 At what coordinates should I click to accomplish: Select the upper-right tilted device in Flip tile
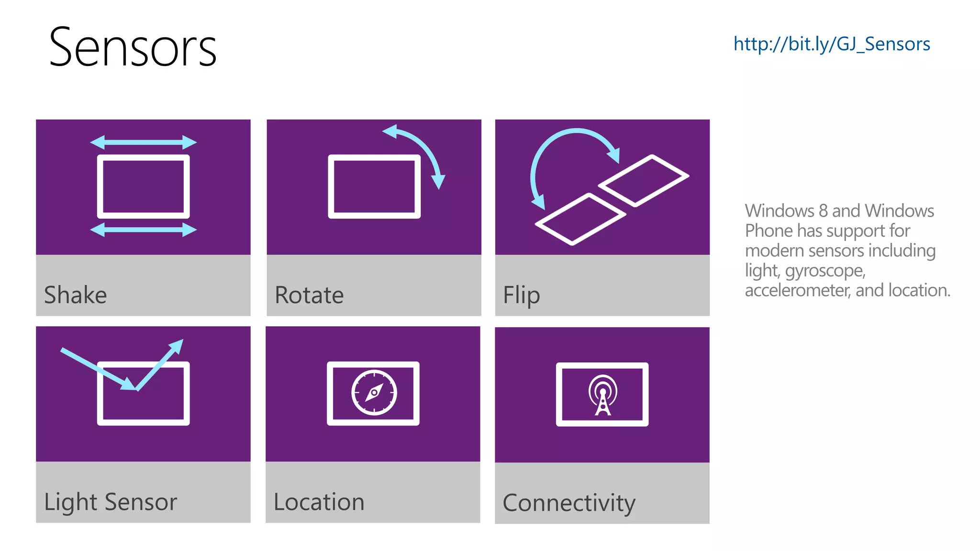tap(644, 180)
